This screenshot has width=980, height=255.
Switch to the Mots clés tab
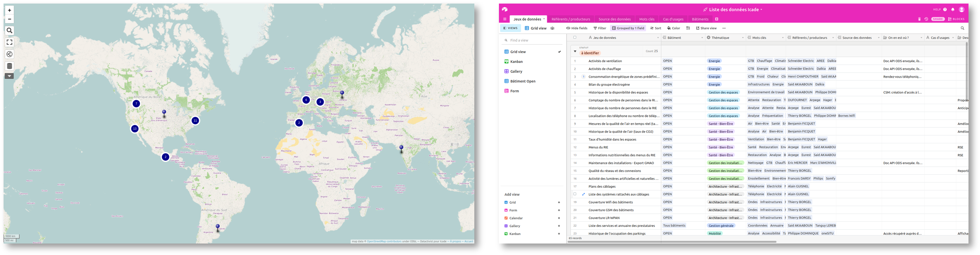tap(647, 19)
